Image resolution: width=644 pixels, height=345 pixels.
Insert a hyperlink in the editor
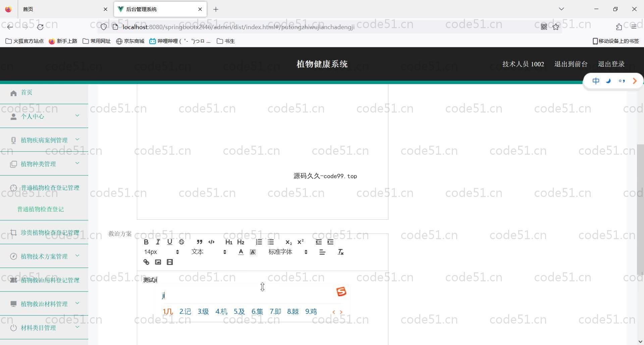point(146,262)
